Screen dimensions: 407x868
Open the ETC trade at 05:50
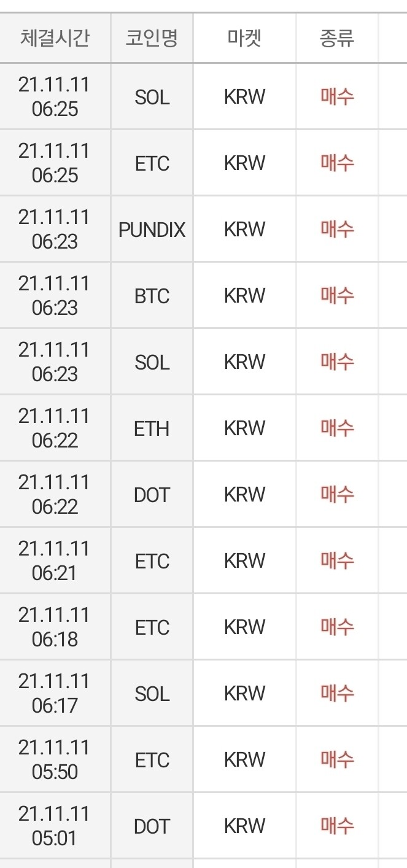click(151, 759)
